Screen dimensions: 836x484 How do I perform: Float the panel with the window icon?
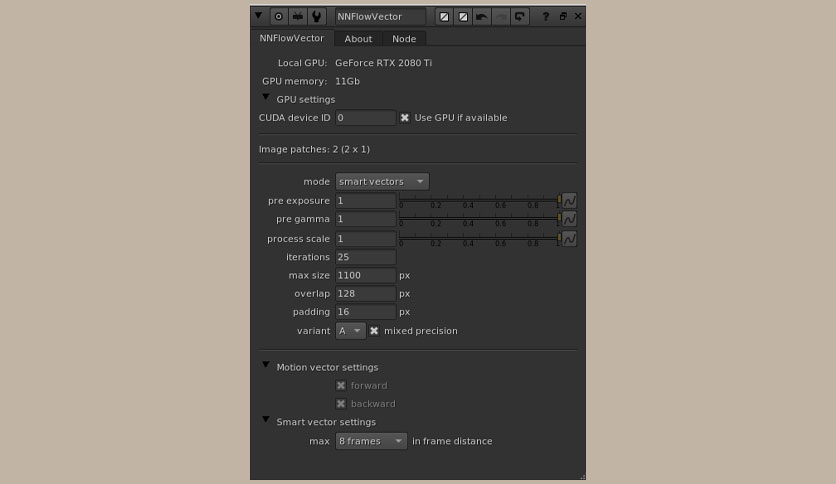(x=563, y=17)
